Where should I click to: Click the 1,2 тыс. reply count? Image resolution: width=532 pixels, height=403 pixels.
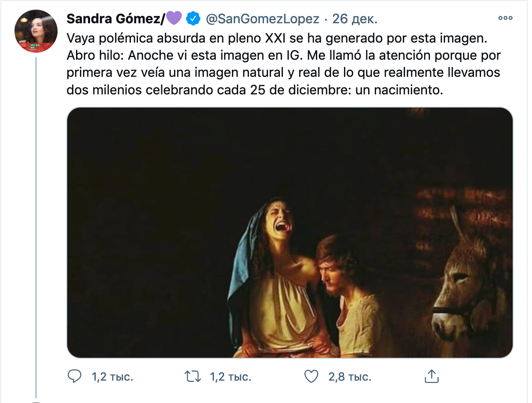click(112, 377)
